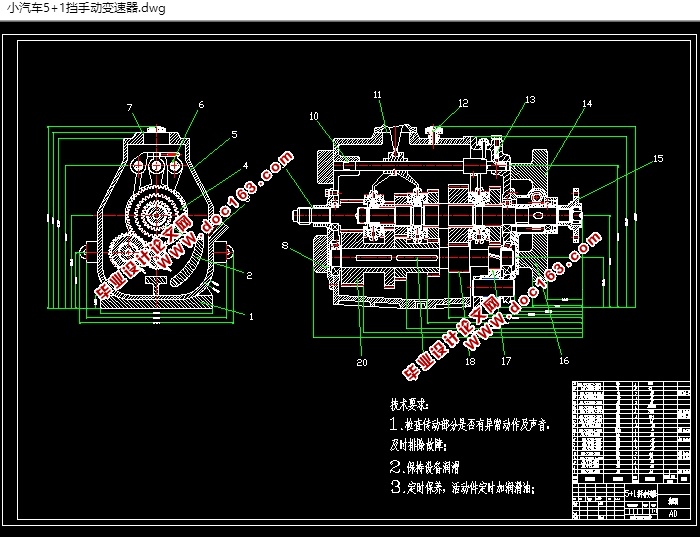The width and height of the screenshot is (700, 537).
Task: Click part label 16 below gearbox
Action: tap(564, 360)
